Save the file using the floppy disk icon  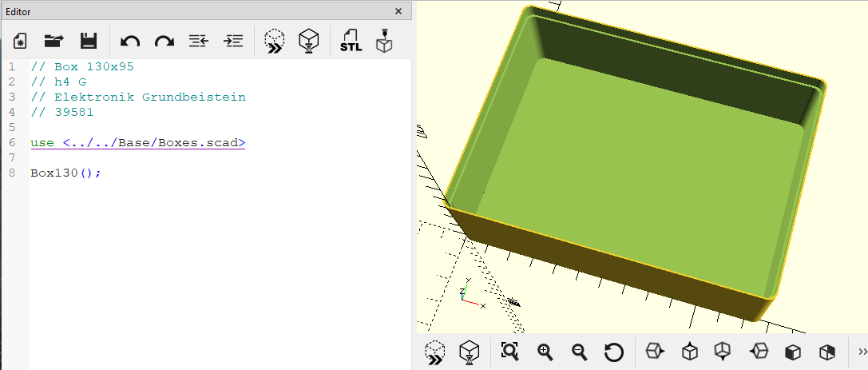pos(89,41)
